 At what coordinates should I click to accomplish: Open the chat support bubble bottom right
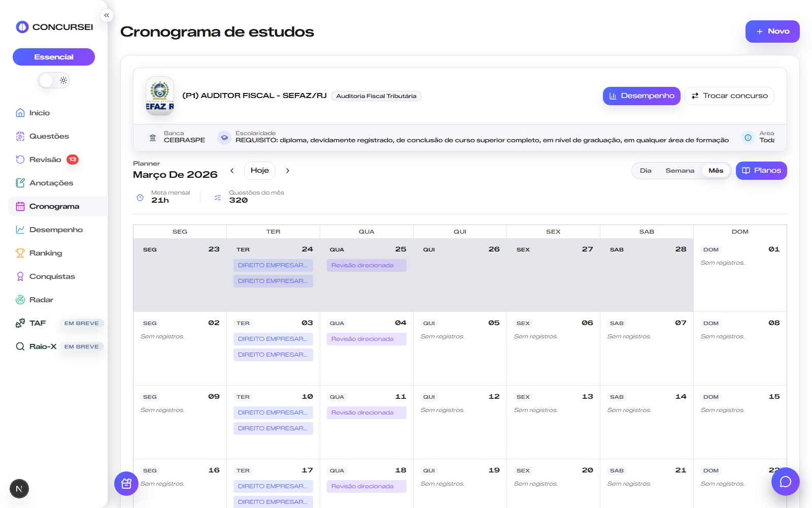[x=785, y=481]
